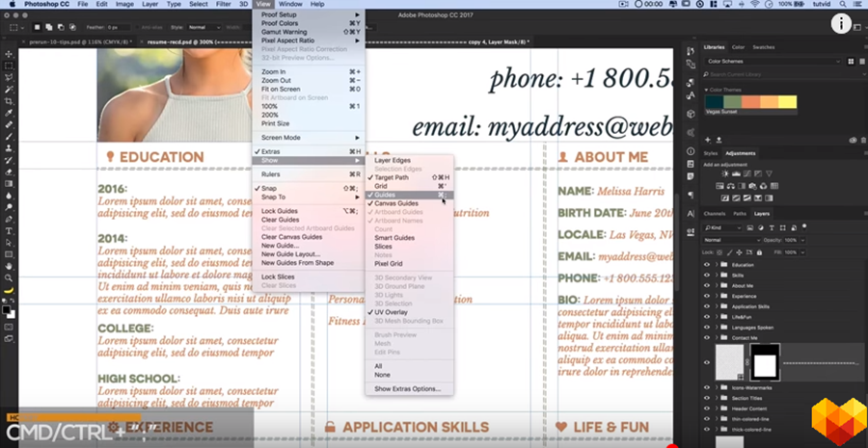Screen dimensions: 868x448
Task: Toggle visibility of the Skills group
Action: click(x=707, y=275)
